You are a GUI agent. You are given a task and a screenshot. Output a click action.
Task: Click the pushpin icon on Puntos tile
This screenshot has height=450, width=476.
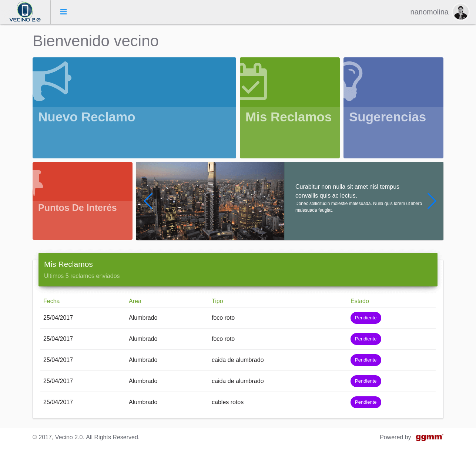click(x=38, y=182)
